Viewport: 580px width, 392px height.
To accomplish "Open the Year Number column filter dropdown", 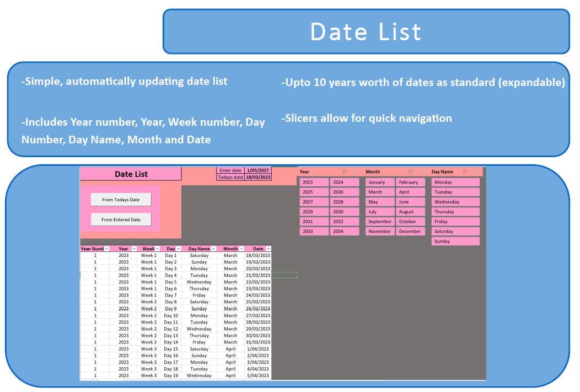I will 106,249.
